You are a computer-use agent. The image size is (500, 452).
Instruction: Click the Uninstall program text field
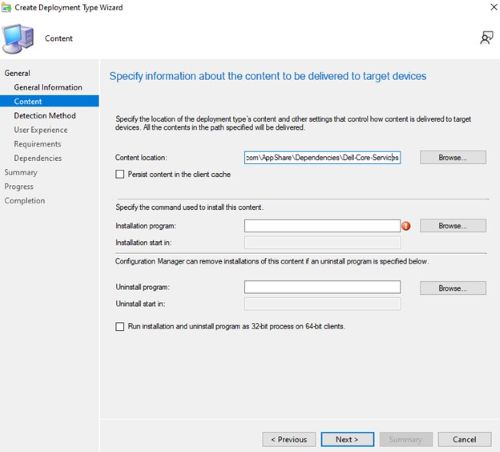[322, 287]
